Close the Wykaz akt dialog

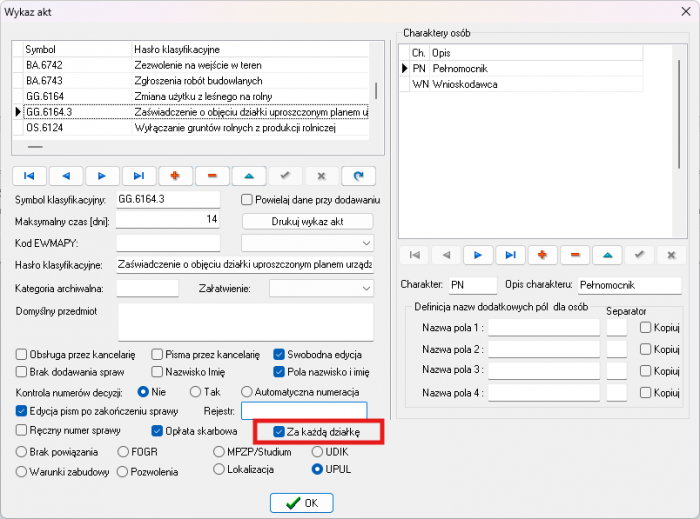pyautogui.click(x=686, y=12)
